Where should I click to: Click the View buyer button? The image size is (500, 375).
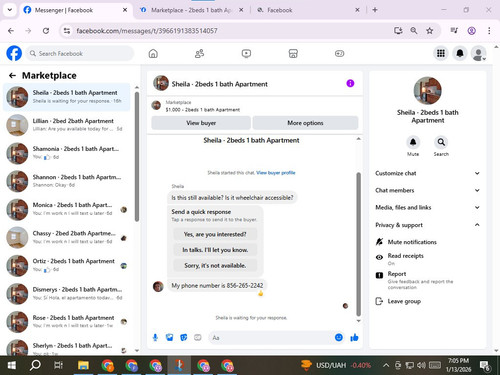tap(201, 123)
